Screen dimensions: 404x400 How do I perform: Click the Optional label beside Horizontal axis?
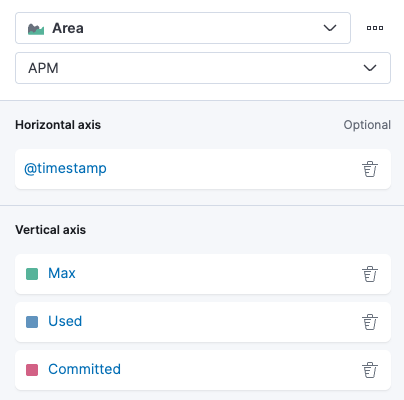pyautogui.click(x=367, y=125)
